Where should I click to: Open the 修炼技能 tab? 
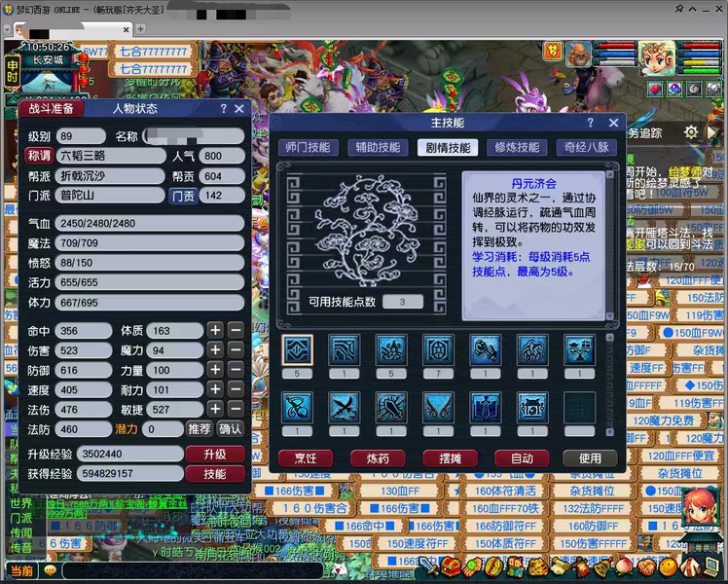517,147
